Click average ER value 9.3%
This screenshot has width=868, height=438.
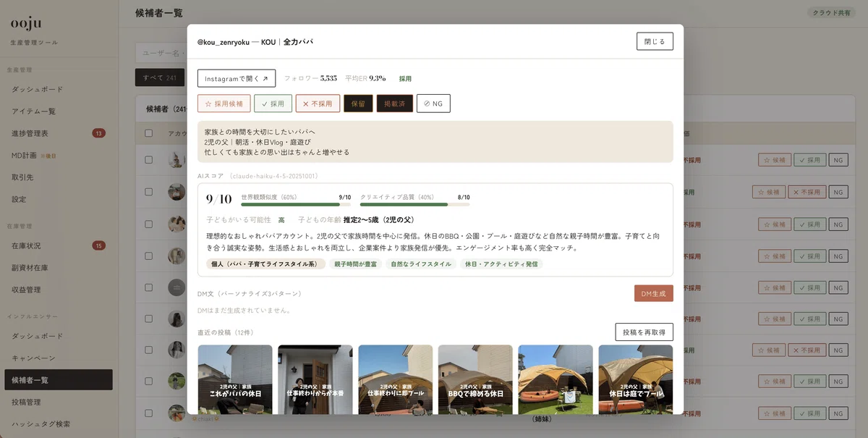(378, 78)
